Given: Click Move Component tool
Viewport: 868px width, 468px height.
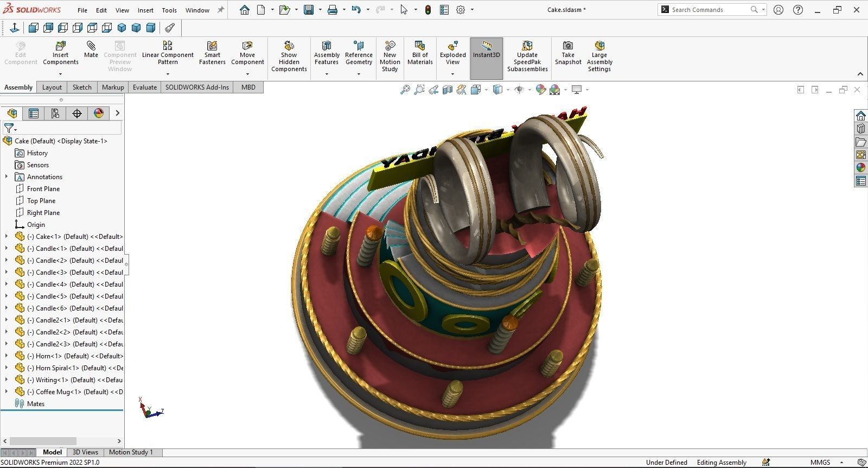Looking at the screenshot, I should 247,53.
